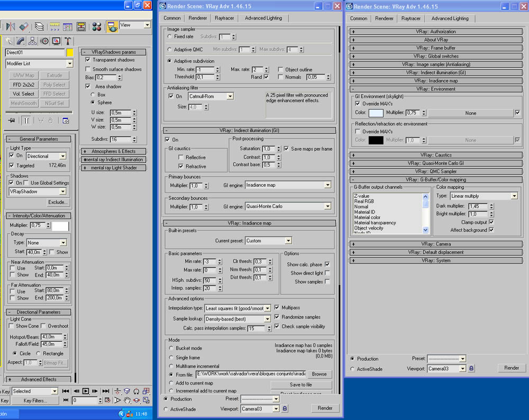Select the Arc Rotate viewport tool
529x420 pixels.
click(136, 400)
